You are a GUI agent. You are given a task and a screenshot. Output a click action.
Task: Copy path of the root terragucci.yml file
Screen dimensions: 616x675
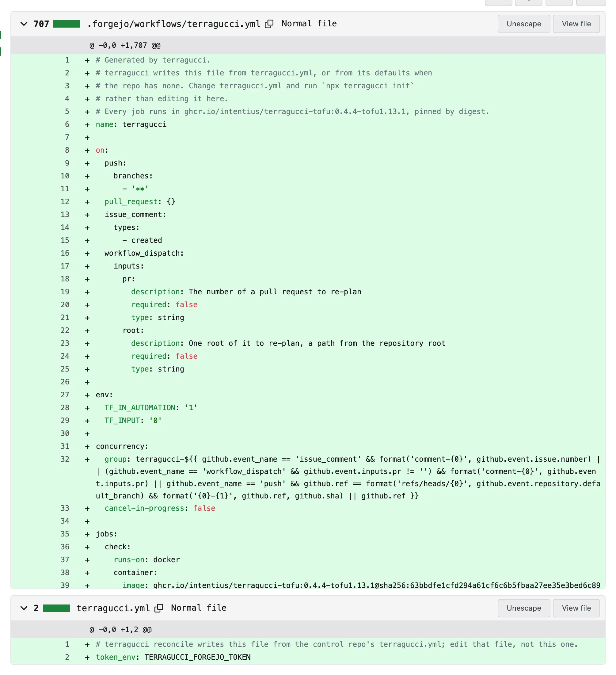pos(159,608)
